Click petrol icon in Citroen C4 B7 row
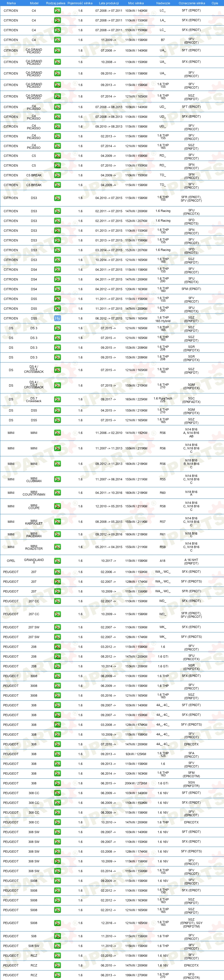Viewport: 224px width, 980px height. click(x=57, y=40)
